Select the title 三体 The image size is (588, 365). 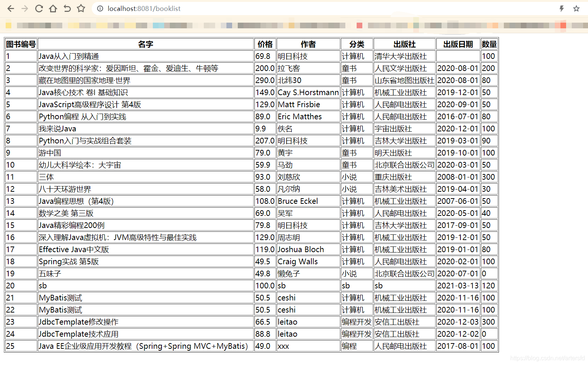coord(46,177)
